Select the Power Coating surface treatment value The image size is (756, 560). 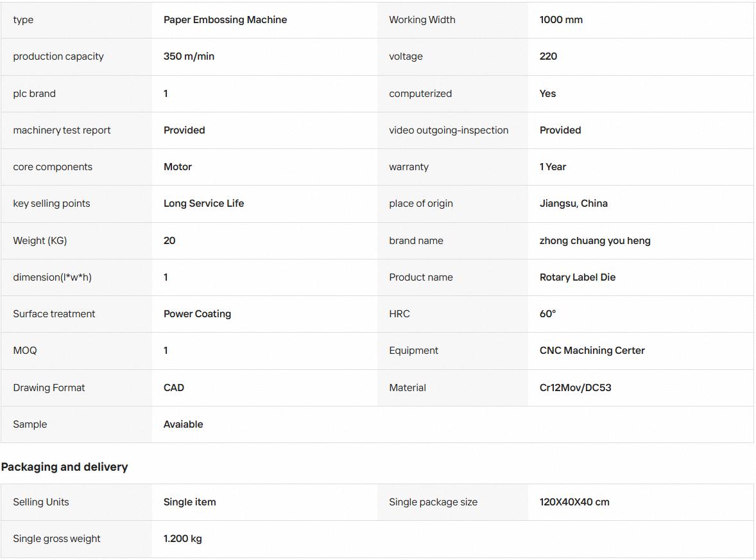pos(197,314)
